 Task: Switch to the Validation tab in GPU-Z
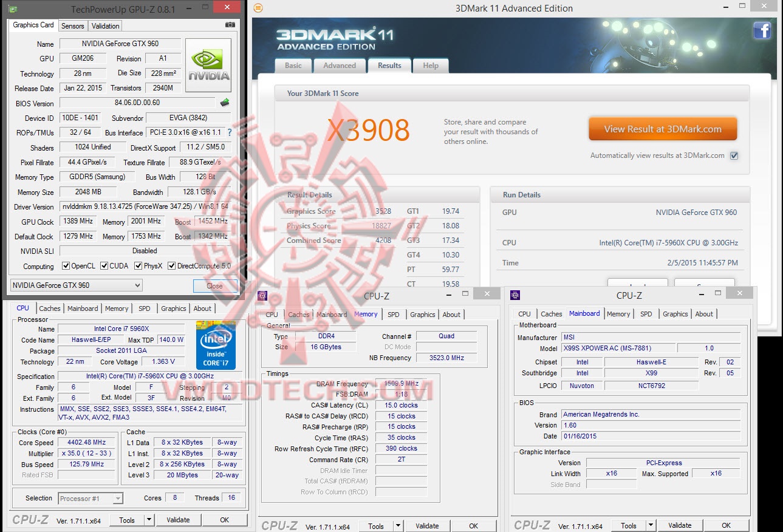point(106,26)
